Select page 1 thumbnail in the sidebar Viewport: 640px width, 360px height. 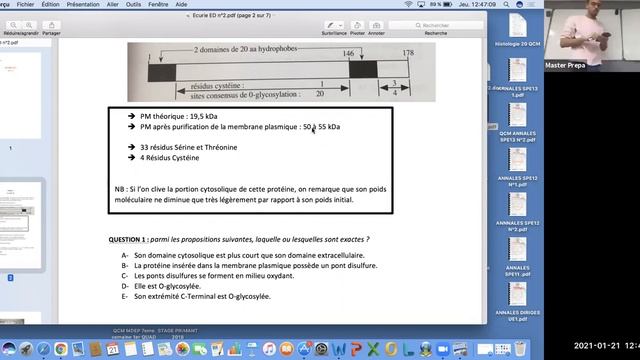20,95
